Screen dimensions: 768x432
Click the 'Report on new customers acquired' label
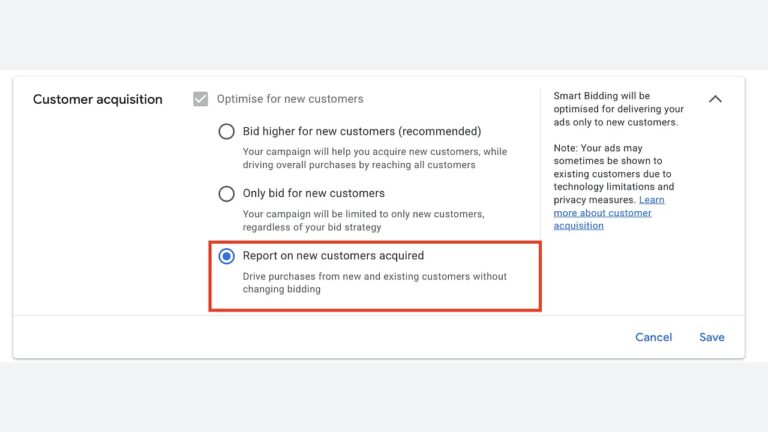coord(333,256)
